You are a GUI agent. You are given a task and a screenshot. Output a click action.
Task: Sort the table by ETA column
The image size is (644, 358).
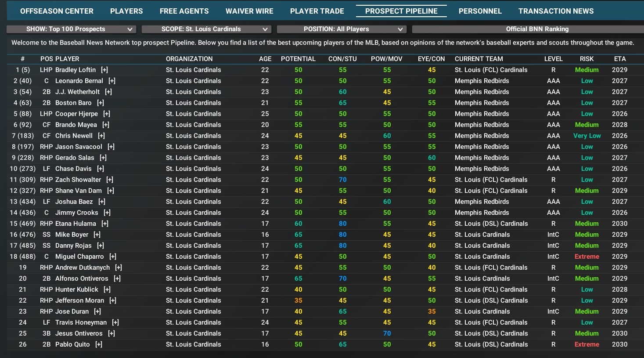[620, 59]
